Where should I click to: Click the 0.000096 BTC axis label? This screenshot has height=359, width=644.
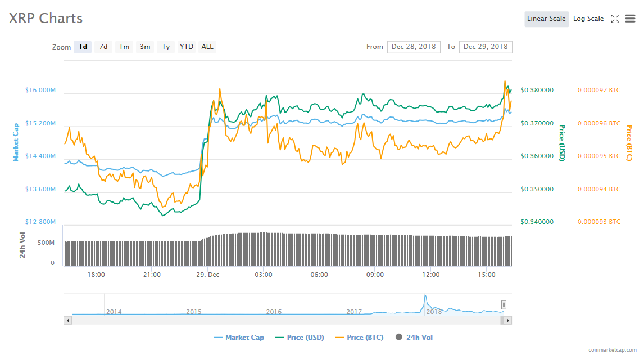tap(599, 123)
